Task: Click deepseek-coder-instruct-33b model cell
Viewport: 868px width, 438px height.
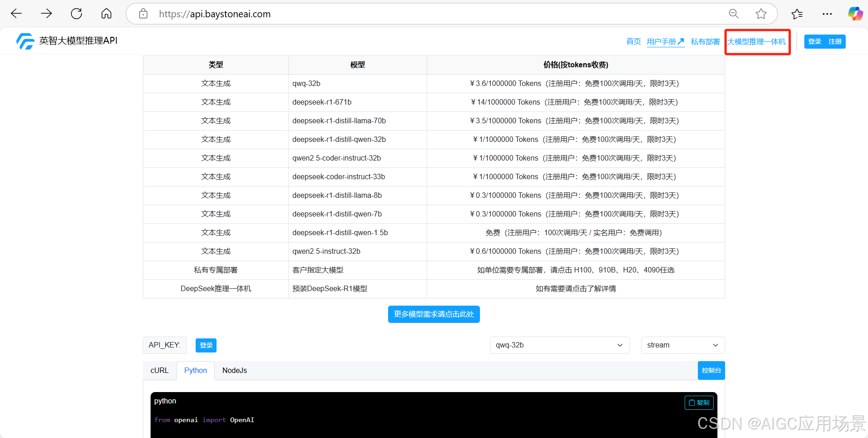Action: tap(358, 177)
